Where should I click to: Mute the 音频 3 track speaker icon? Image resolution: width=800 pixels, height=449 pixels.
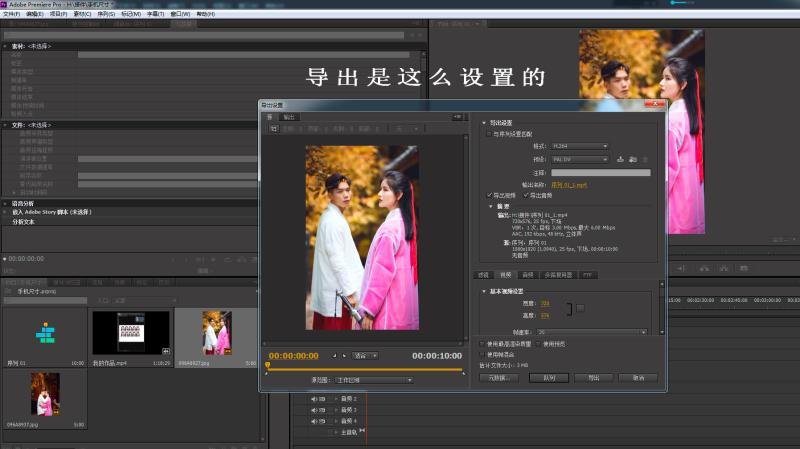click(x=314, y=410)
